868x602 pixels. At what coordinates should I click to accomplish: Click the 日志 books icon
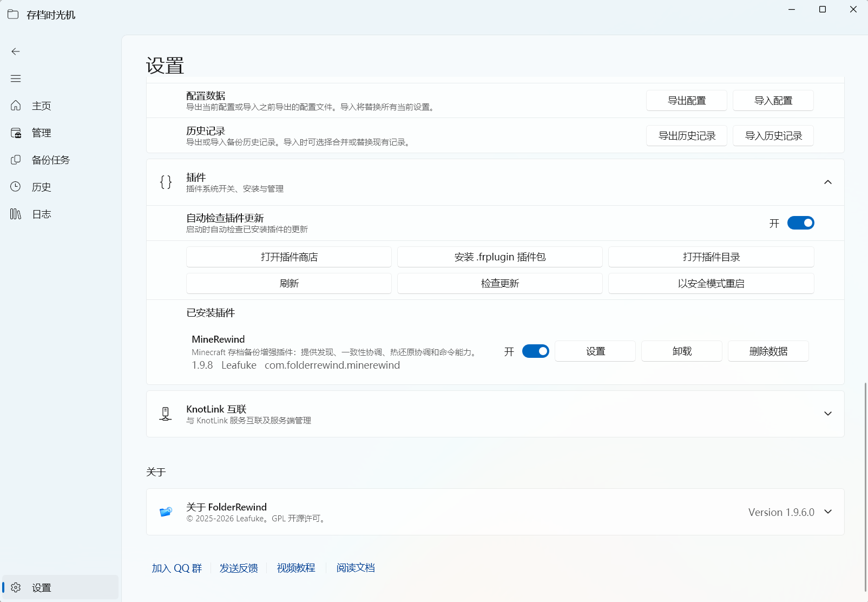(16, 214)
